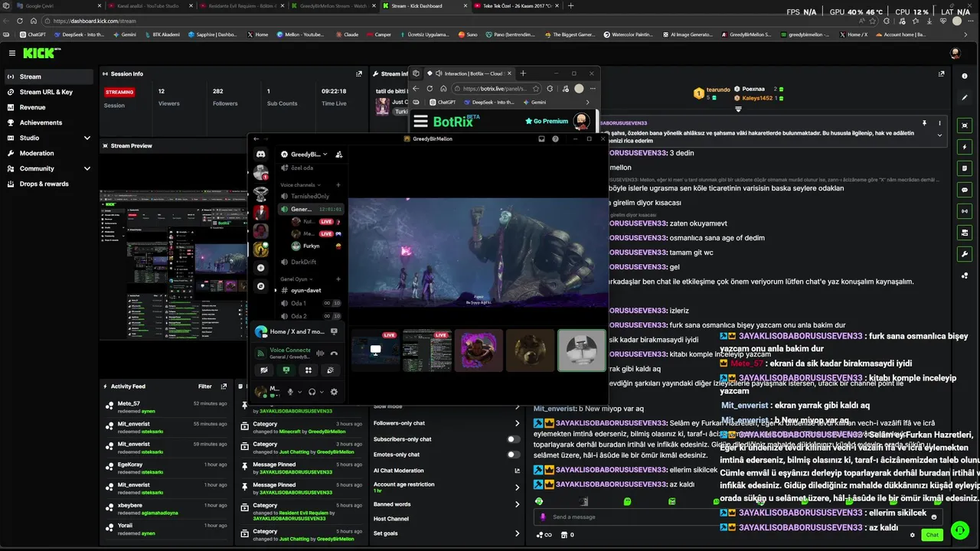The image size is (980, 551).
Task: Click the green Chat send button
Action: [932, 535]
